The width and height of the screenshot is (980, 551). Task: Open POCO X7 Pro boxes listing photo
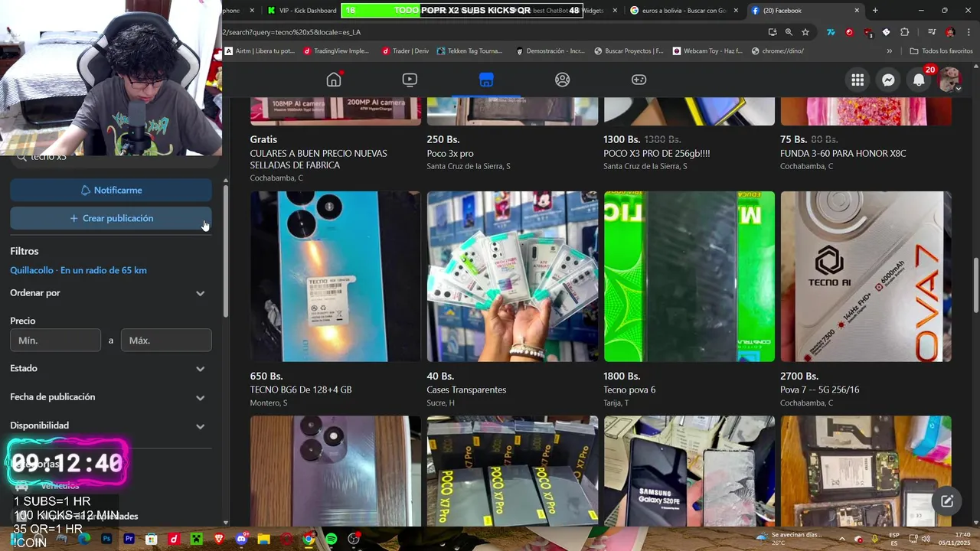[x=512, y=471]
